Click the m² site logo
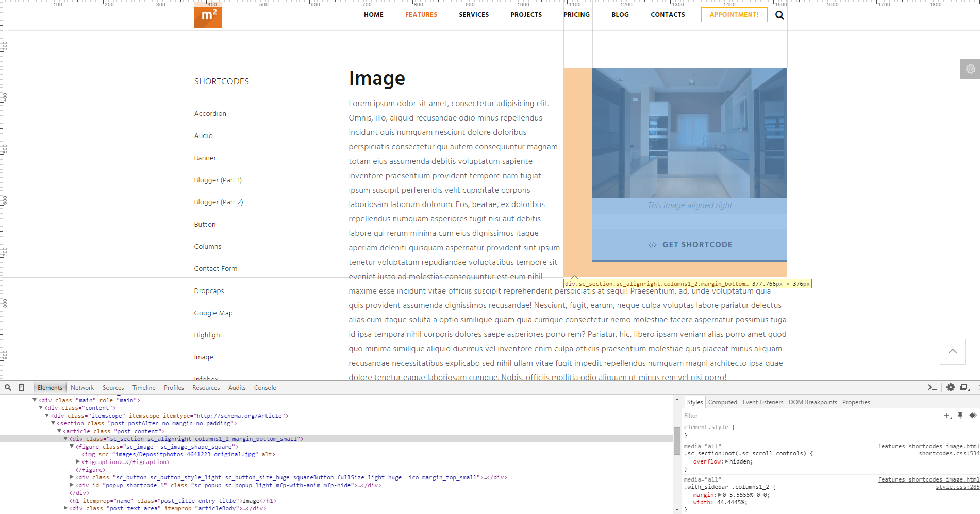Viewport: 980px width, 514px height. [208, 15]
